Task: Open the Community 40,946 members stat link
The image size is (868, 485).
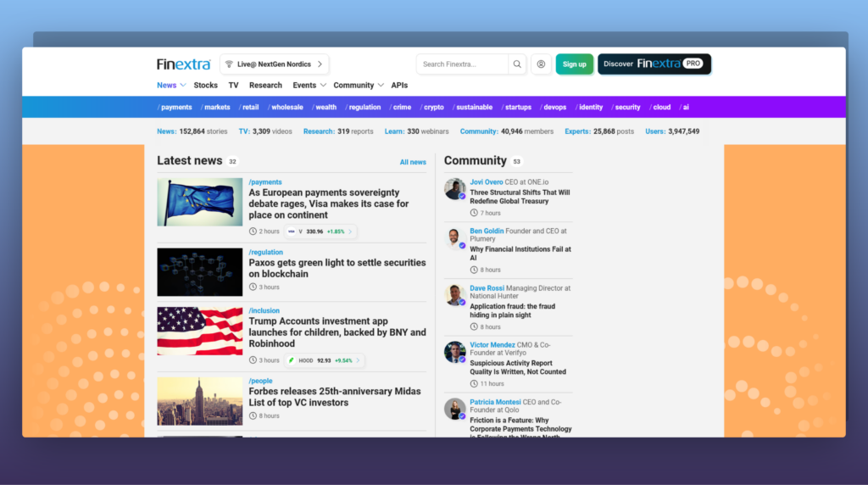Action: [507, 131]
